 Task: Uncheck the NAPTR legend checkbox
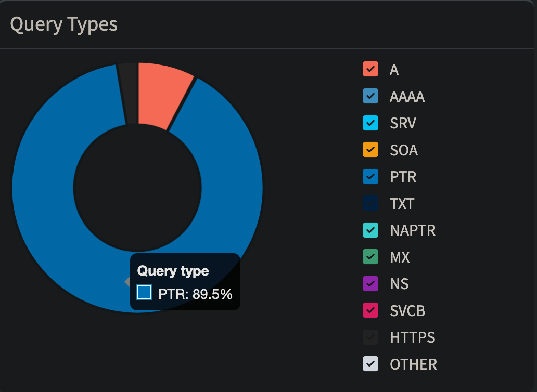[370, 230]
